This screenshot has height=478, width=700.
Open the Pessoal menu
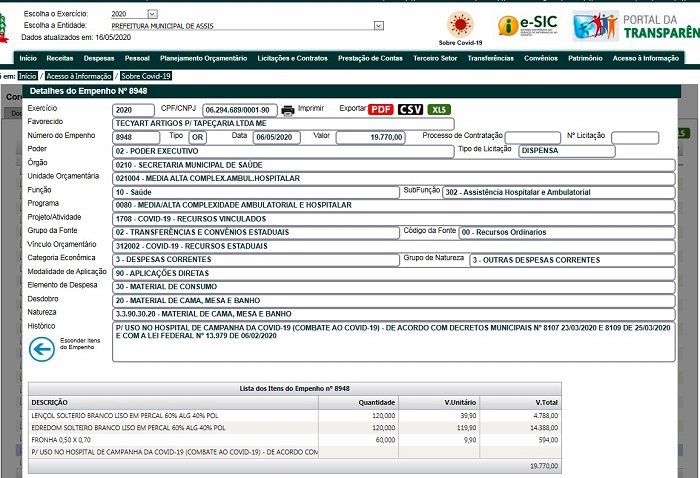pos(137,58)
